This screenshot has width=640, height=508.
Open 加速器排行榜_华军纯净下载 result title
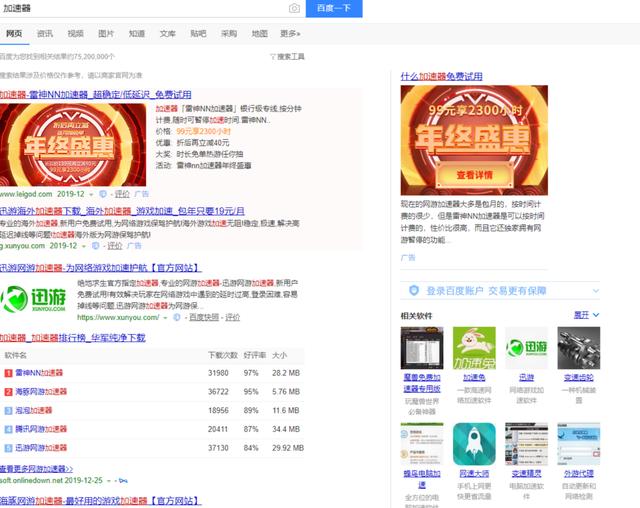73,338
